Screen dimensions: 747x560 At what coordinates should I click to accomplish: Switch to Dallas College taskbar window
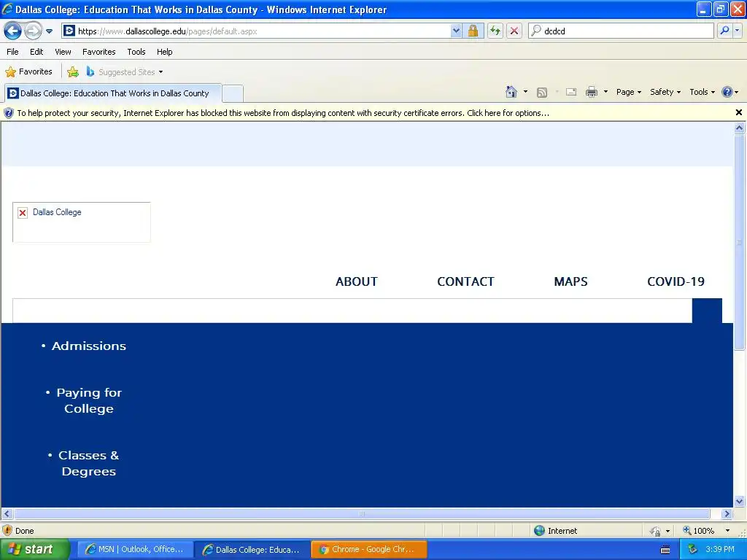pyautogui.click(x=252, y=550)
